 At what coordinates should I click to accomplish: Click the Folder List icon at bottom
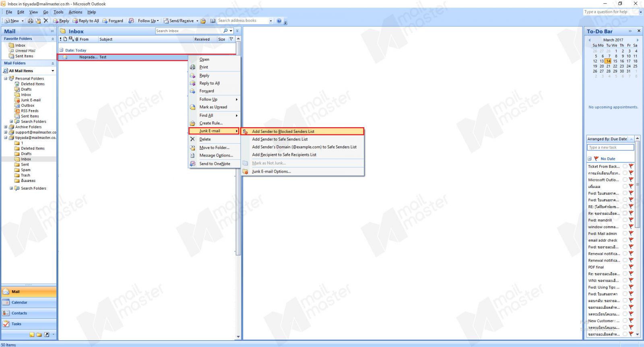[39, 335]
